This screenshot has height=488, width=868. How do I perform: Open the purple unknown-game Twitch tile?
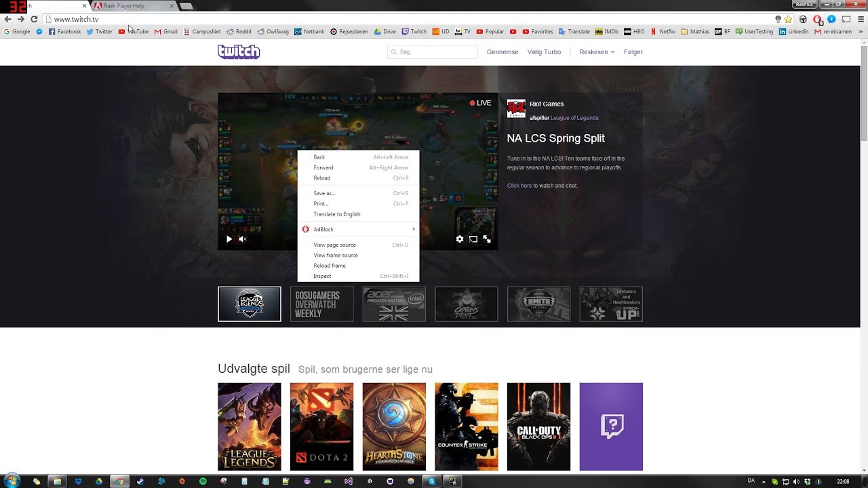pyautogui.click(x=611, y=427)
